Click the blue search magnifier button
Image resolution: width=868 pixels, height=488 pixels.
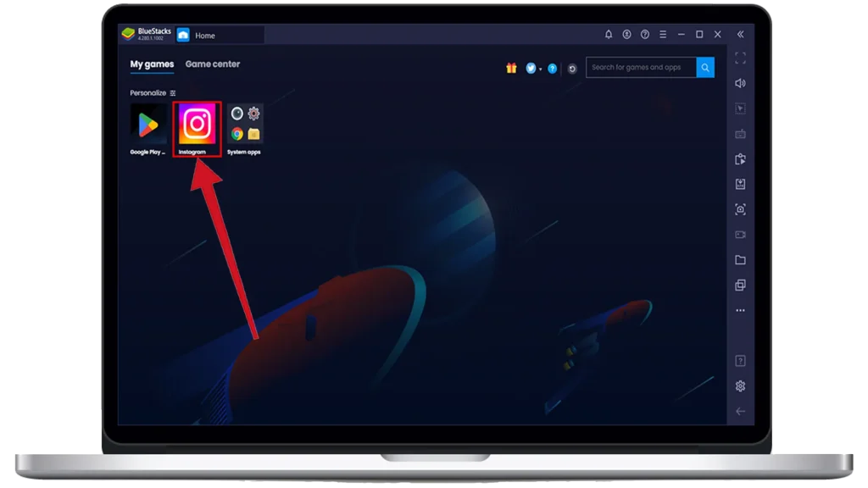705,68
